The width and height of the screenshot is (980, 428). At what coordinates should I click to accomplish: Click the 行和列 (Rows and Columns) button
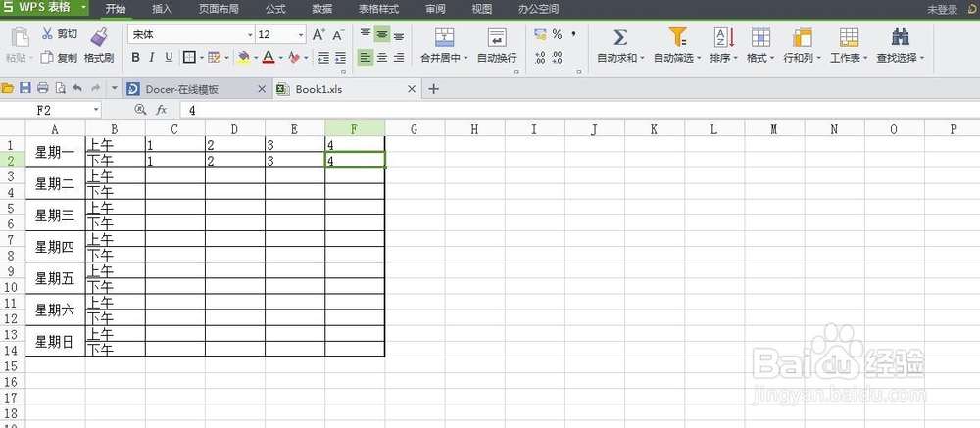[802, 46]
